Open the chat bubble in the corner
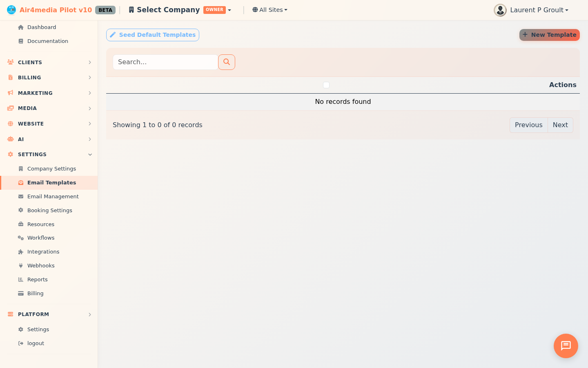 pos(566,346)
